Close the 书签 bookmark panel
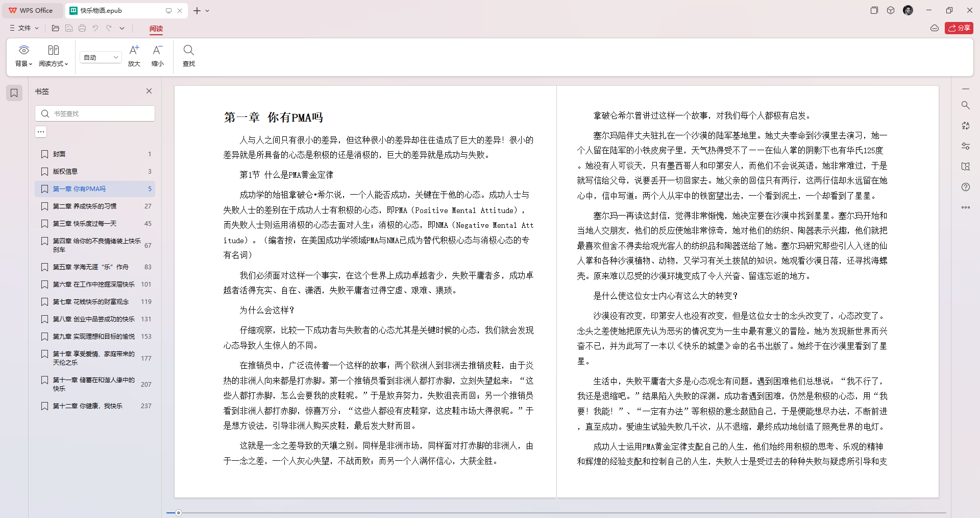 (149, 91)
